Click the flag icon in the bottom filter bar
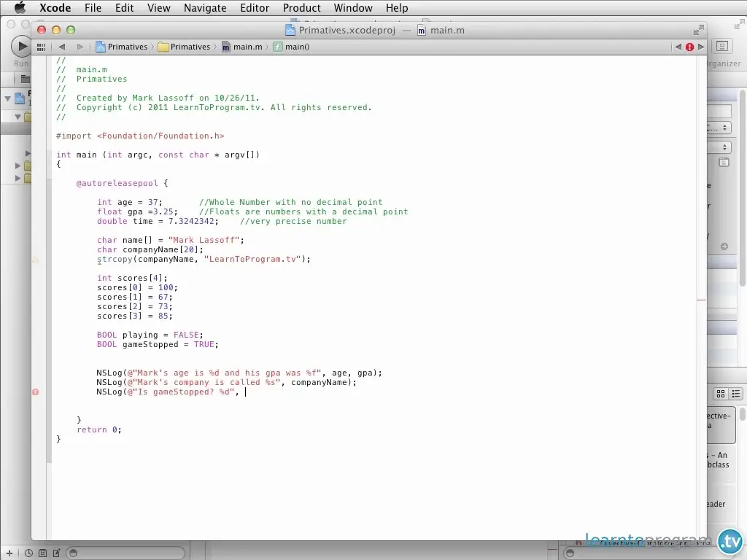This screenshot has height=560, width=747. 42,553
